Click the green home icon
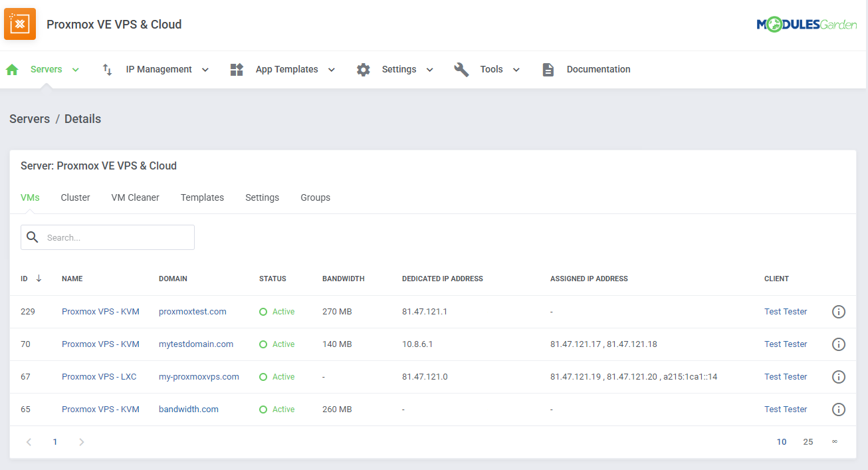 [12, 70]
